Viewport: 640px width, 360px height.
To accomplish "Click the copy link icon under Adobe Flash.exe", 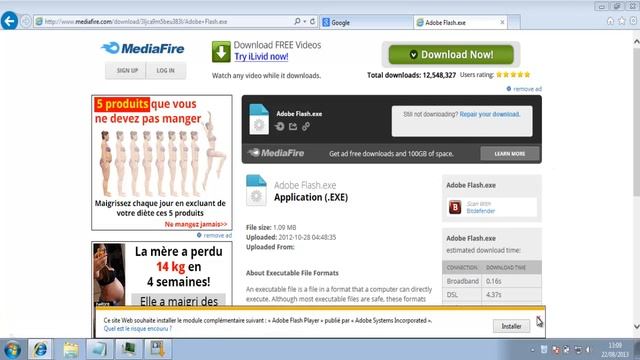I will point(306,127).
